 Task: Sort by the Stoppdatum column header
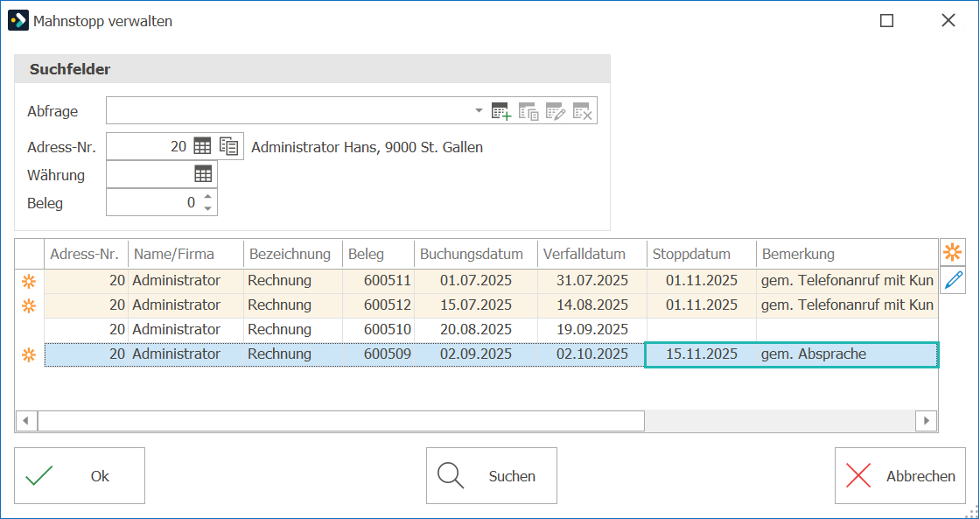(x=702, y=254)
